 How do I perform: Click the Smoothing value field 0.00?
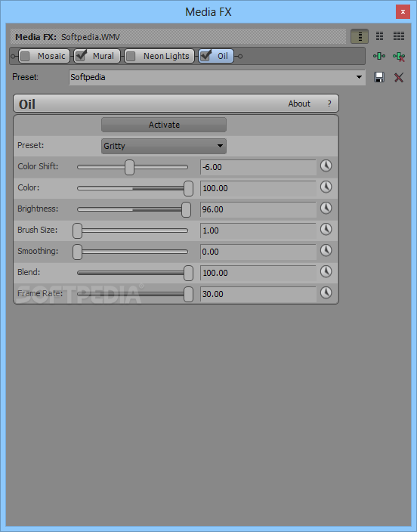click(258, 252)
